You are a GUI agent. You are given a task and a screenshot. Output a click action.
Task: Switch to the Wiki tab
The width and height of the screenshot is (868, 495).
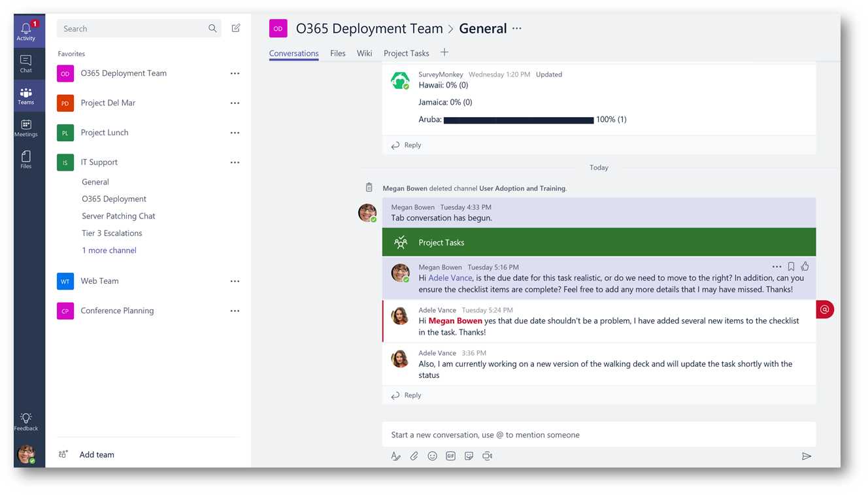point(365,54)
